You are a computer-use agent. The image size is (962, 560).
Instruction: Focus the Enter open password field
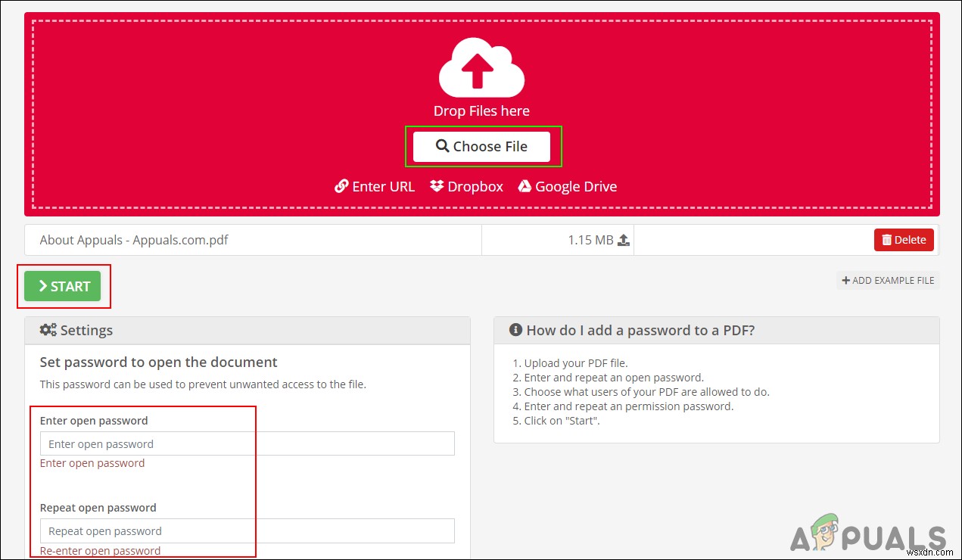coord(247,443)
